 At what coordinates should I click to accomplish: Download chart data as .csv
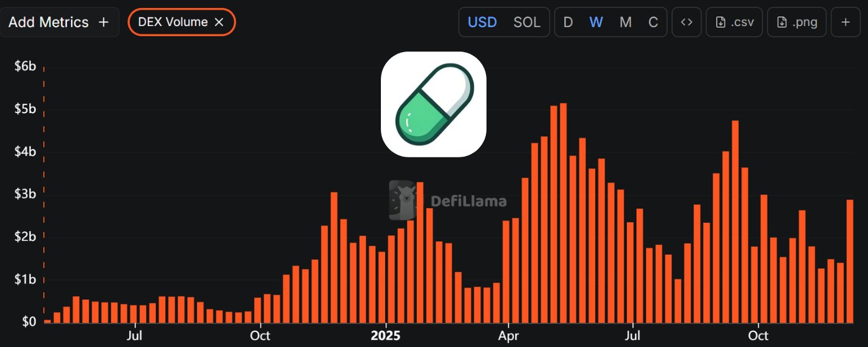pyautogui.click(x=734, y=22)
